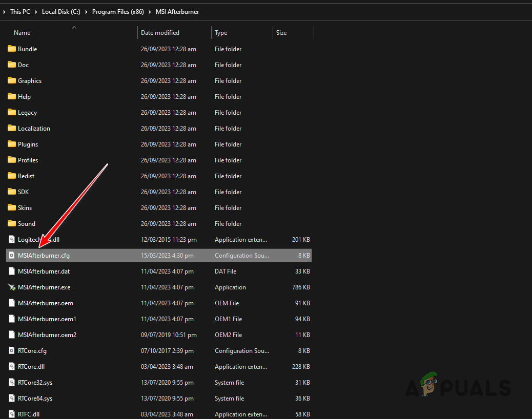Click the Bundle folder icon

[12, 49]
